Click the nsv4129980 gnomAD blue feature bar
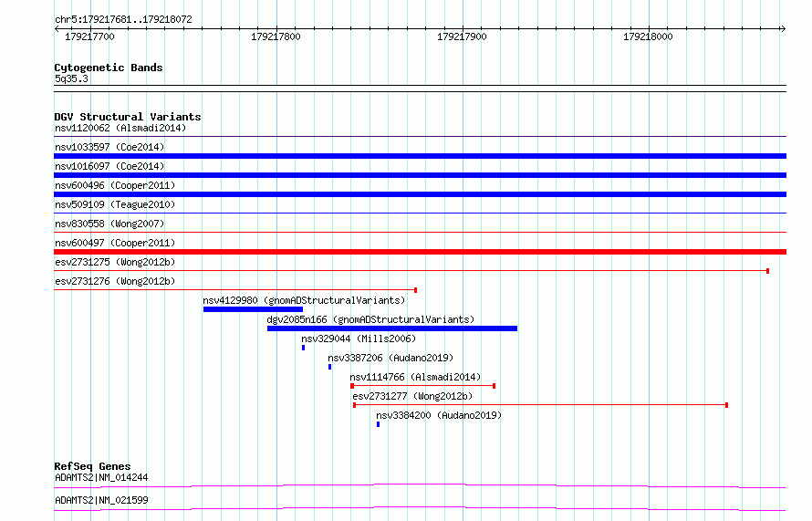This screenshot has height=521, width=812. coord(254,309)
